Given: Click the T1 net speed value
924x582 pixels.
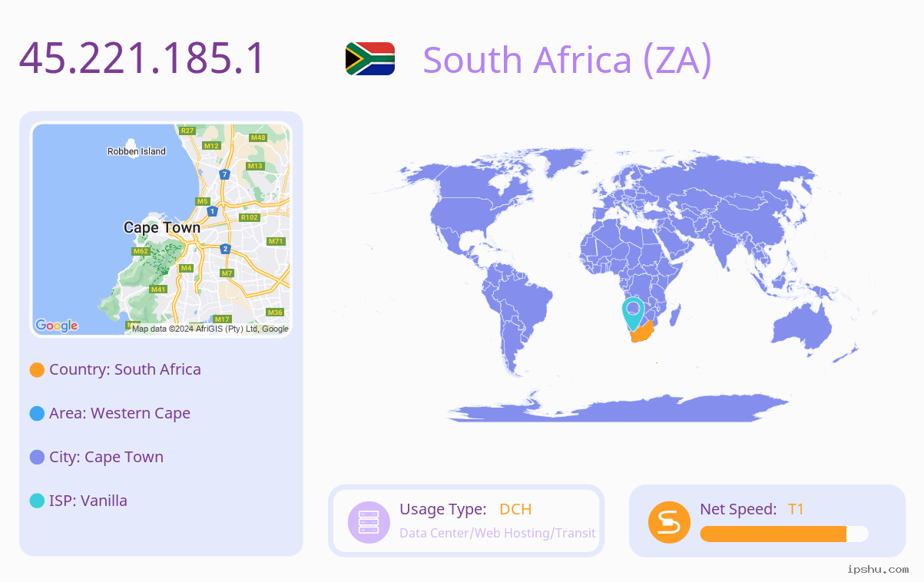Looking at the screenshot, I should (x=796, y=509).
